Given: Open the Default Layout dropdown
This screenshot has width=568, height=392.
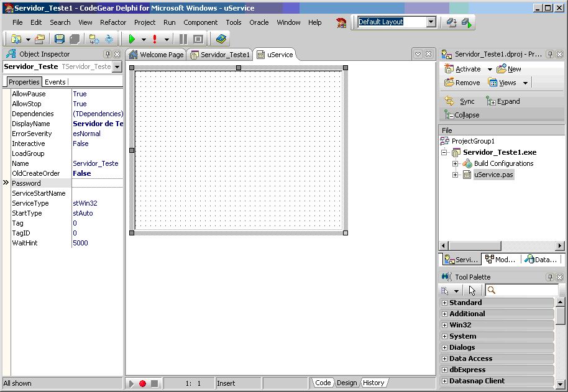Looking at the screenshot, I should click(431, 22).
